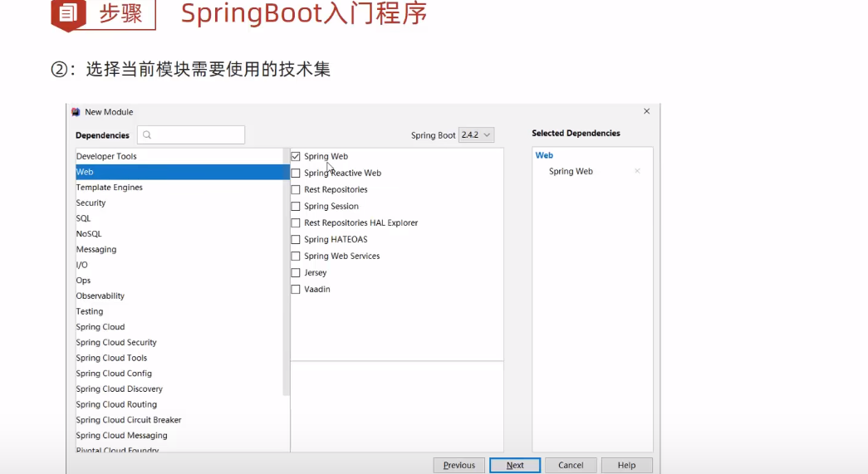Viewport: 868px width, 474px height.
Task: Click the Next button
Action: point(515,465)
